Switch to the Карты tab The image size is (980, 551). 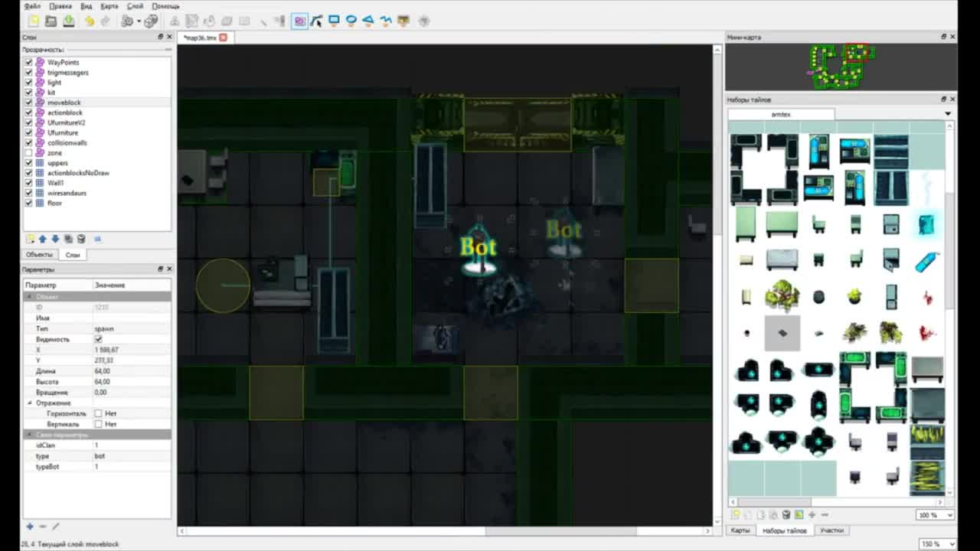tap(740, 530)
